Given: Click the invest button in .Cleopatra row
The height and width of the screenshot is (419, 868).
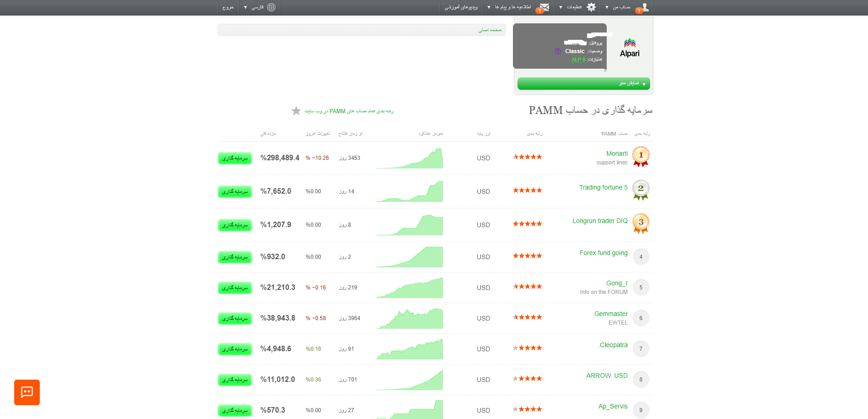Looking at the screenshot, I should 235,349.
